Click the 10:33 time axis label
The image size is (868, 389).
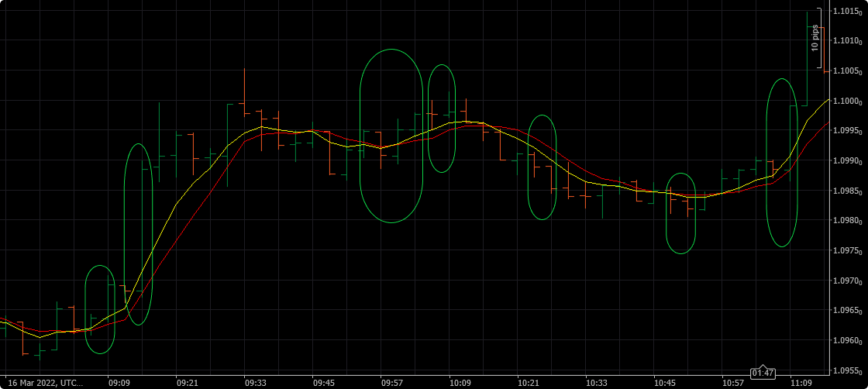coord(596,382)
